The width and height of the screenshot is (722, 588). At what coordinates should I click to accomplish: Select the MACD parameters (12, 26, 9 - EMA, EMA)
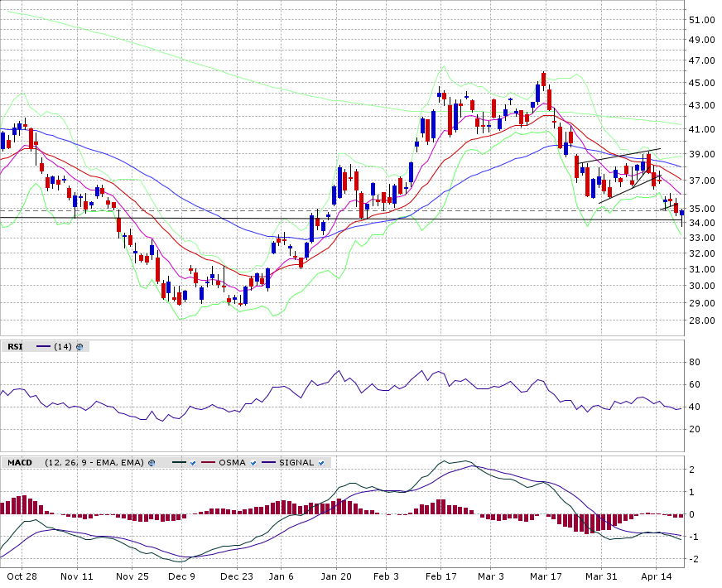(x=94, y=463)
